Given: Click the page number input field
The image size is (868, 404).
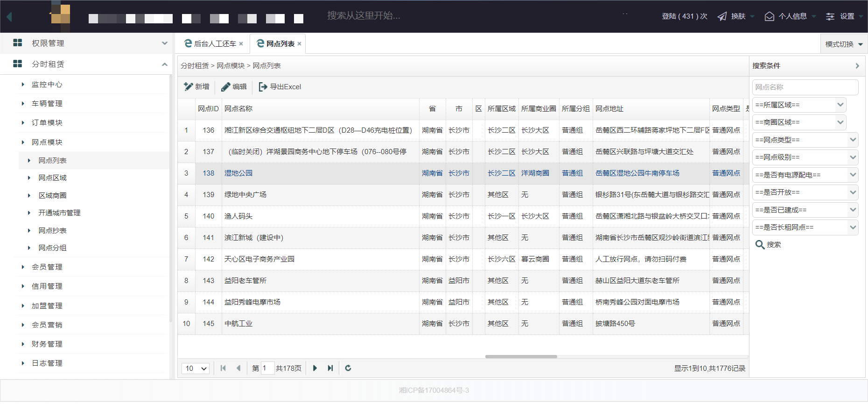Looking at the screenshot, I should click(267, 369).
